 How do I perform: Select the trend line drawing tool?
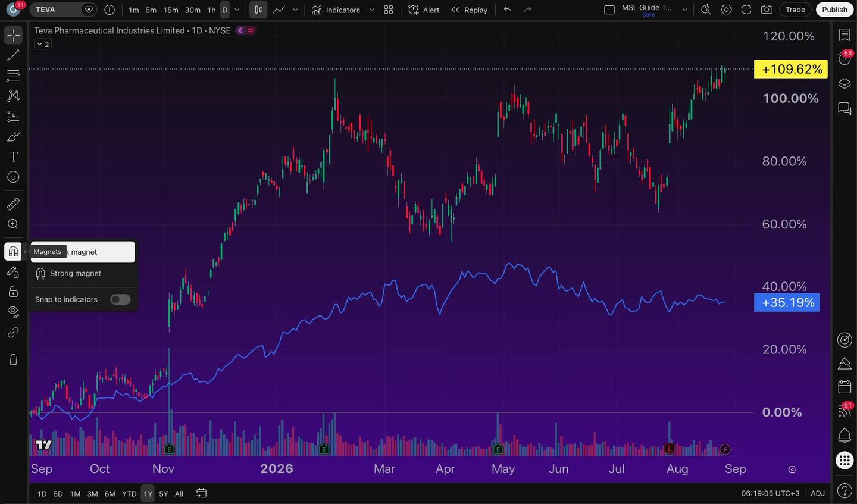(x=13, y=56)
